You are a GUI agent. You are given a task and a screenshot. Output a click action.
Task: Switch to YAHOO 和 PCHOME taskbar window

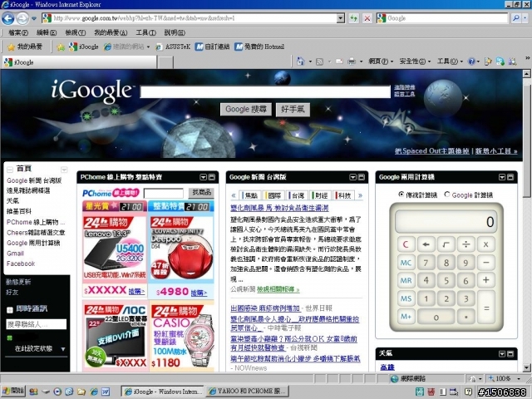[248, 392]
